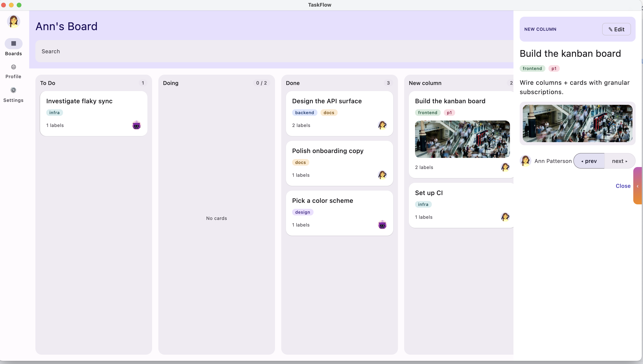Click assignee avatar on Design the API surface
This screenshot has width=643, height=364.
pos(382,125)
